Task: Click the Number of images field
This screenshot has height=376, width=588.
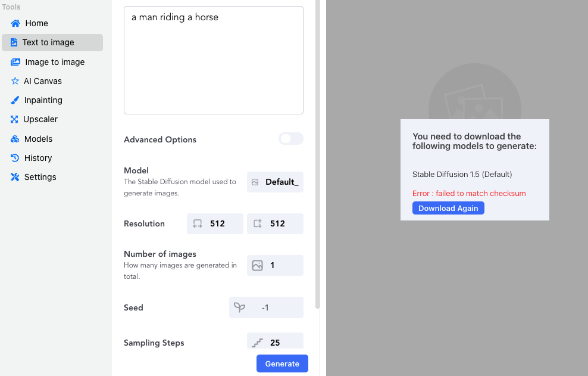Action: pos(275,265)
